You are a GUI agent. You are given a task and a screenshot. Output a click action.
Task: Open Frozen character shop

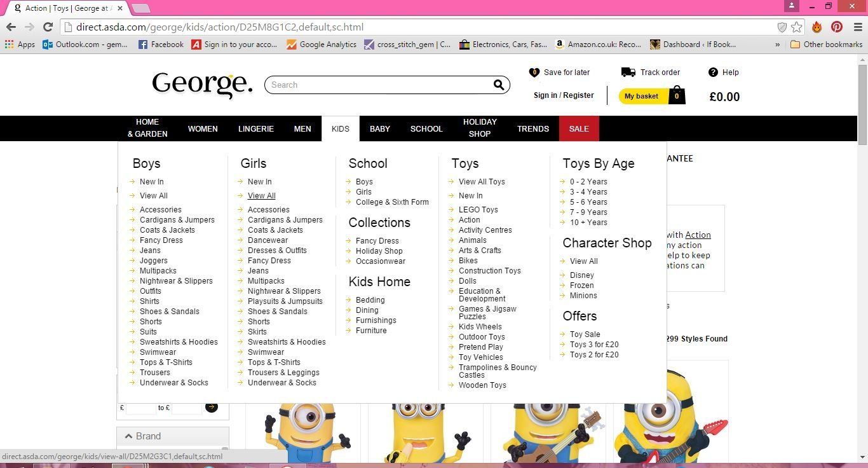pyautogui.click(x=581, y=286)
